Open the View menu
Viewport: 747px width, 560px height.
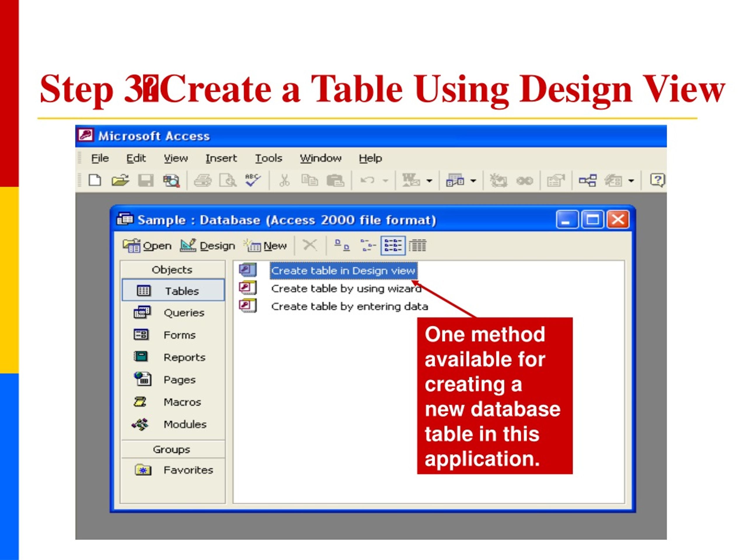[x=176, y=158]
